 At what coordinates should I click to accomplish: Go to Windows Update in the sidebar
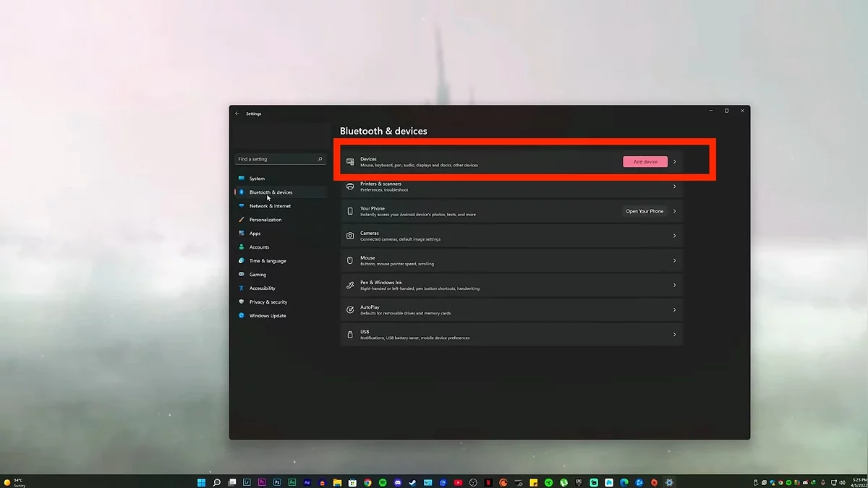(268, 316)
